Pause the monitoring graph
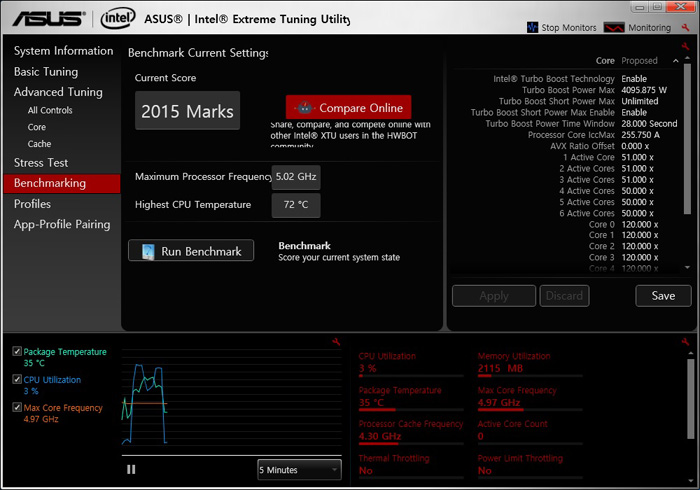Screen dimensions: 700x490 click(131, 469)
